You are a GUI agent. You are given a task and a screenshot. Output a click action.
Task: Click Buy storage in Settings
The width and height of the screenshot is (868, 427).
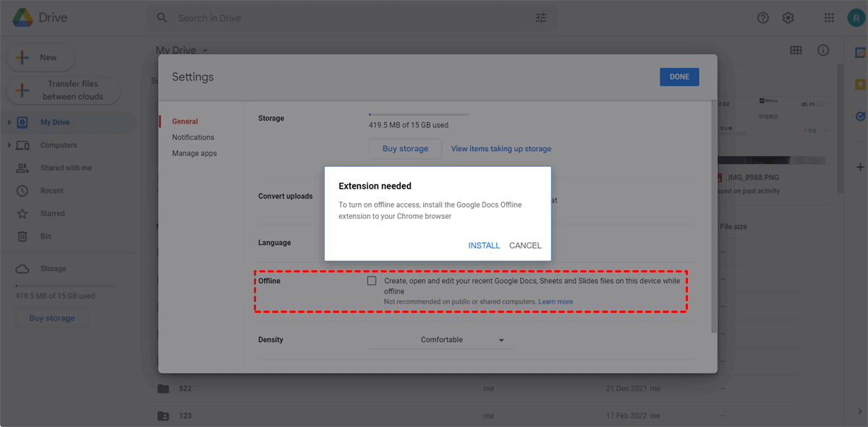tap(405, 149)
